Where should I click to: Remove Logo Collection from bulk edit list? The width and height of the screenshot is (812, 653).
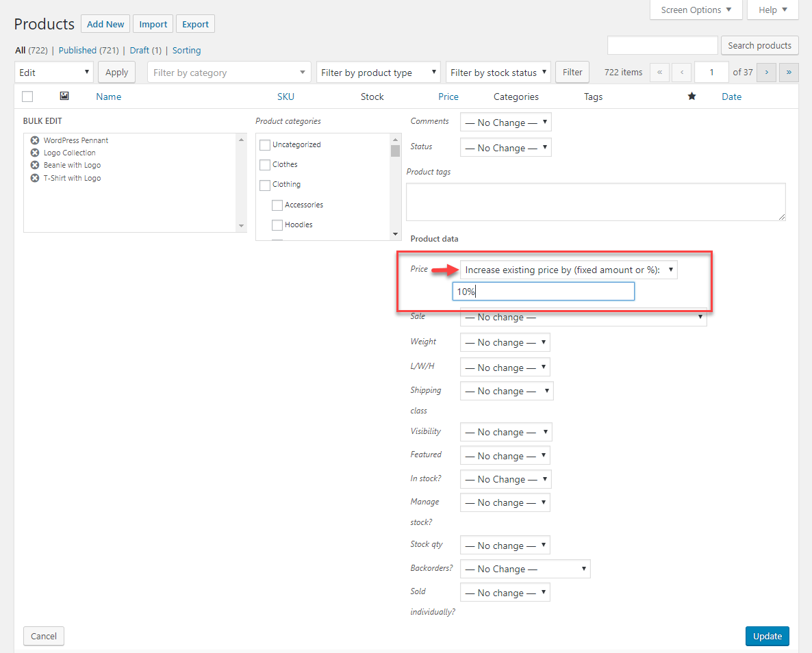(35, 153)
